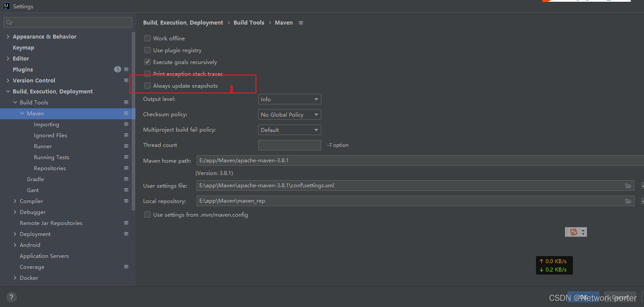
Task: Browse folder for User settings file
Action: coord(629,186)
